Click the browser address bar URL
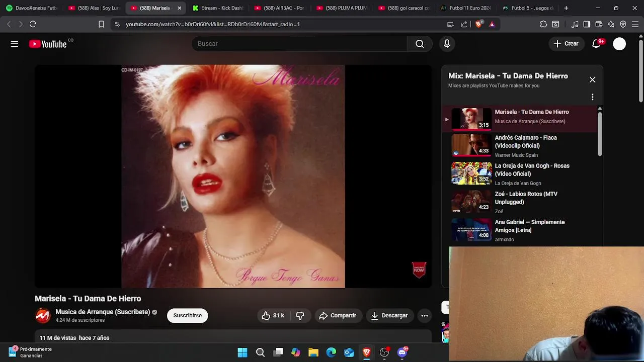Viewport: 644px width, 362px height. click(x=213, y=24)
